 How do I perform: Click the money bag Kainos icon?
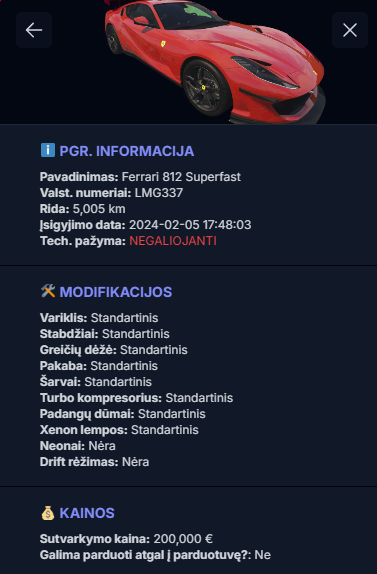48,512
